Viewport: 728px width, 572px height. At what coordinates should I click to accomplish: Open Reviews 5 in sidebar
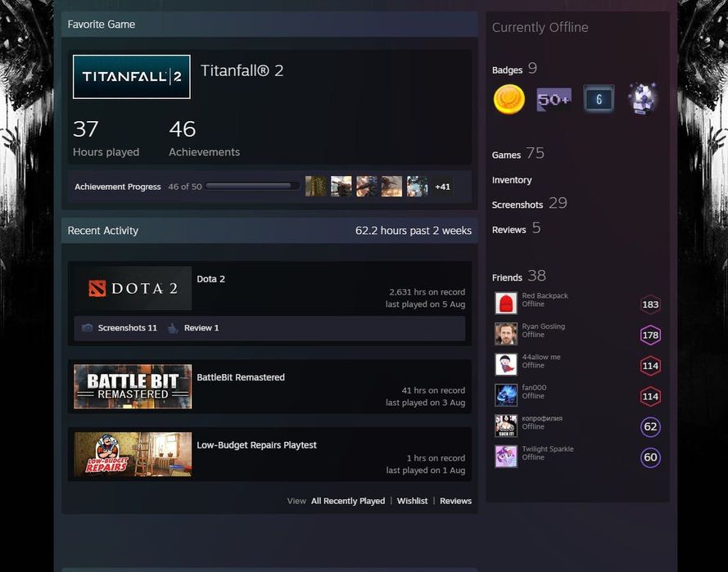click(516, 228)
